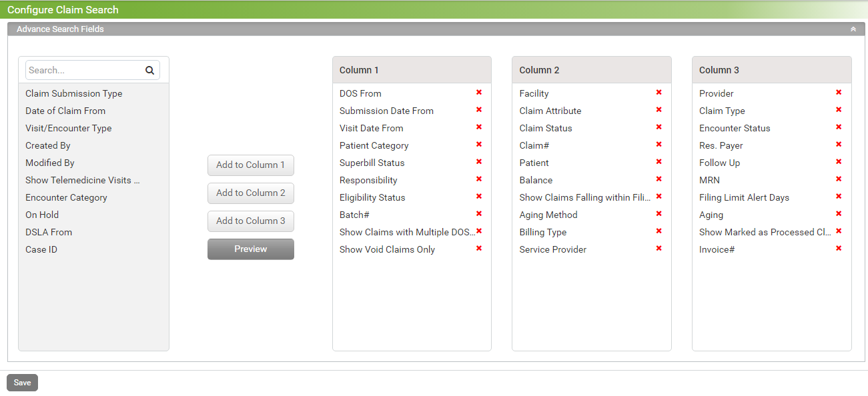Remove Facility from Column 2
Screen dimensions: 868x396
tap(659, 93)
